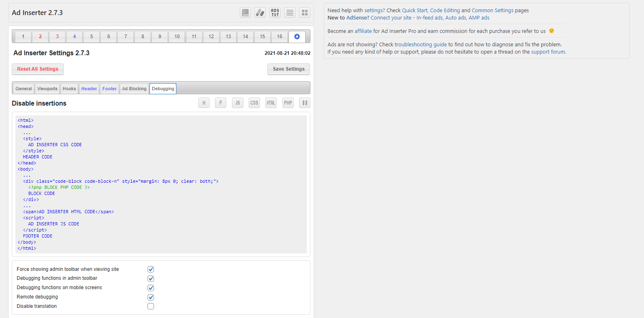Click the HEADER CODE line in preview
This screenshot has width=644, height=318.
click(37, 157)
